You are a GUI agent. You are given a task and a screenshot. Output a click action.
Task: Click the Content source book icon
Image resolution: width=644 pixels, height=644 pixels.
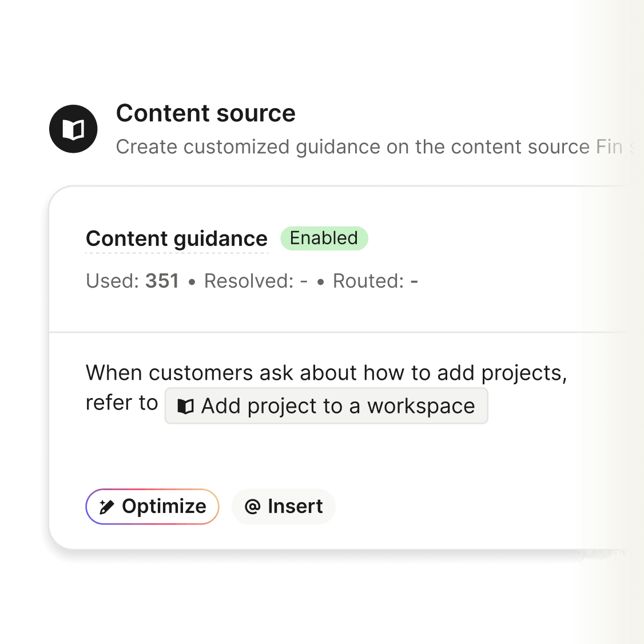point(73,129)
